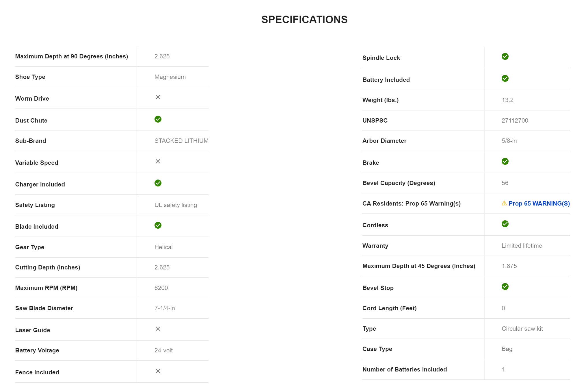Click the green checkmark for Bevel Stop
The image size is (588, 392).
(x=505, y=286)
